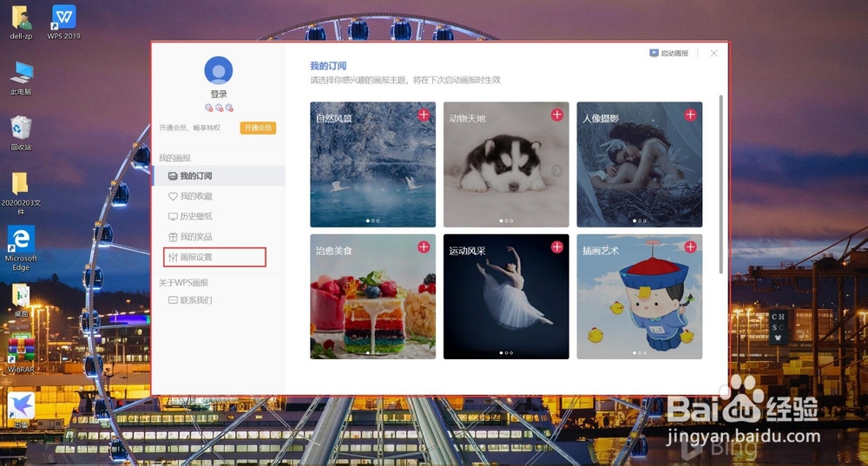Show the next image on the 动物天地 card

point(557,170)
